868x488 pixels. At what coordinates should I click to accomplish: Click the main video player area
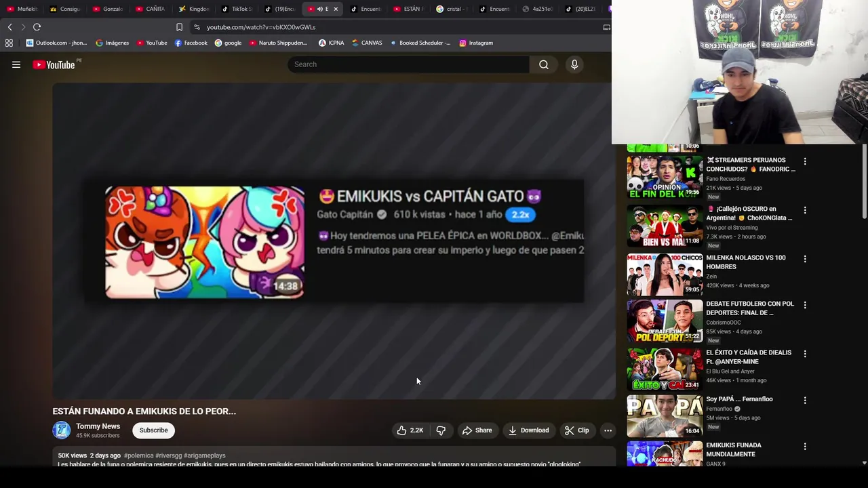334,241
